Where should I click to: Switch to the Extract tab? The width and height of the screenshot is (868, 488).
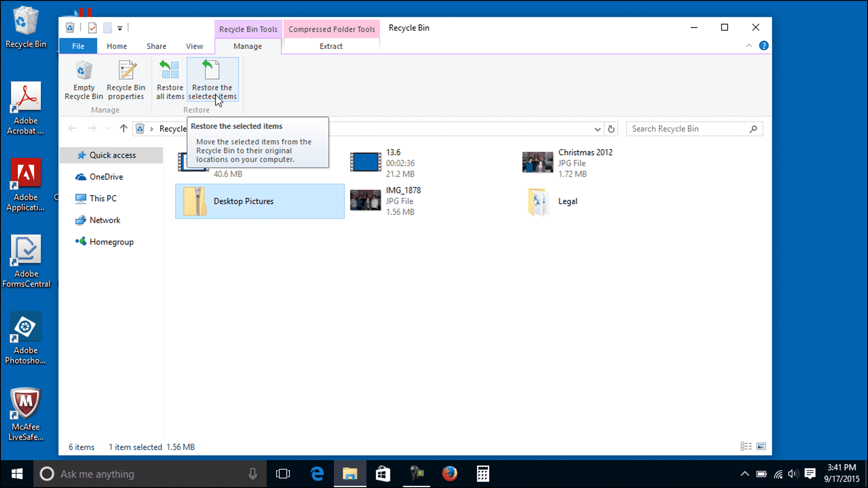[331, 46]
